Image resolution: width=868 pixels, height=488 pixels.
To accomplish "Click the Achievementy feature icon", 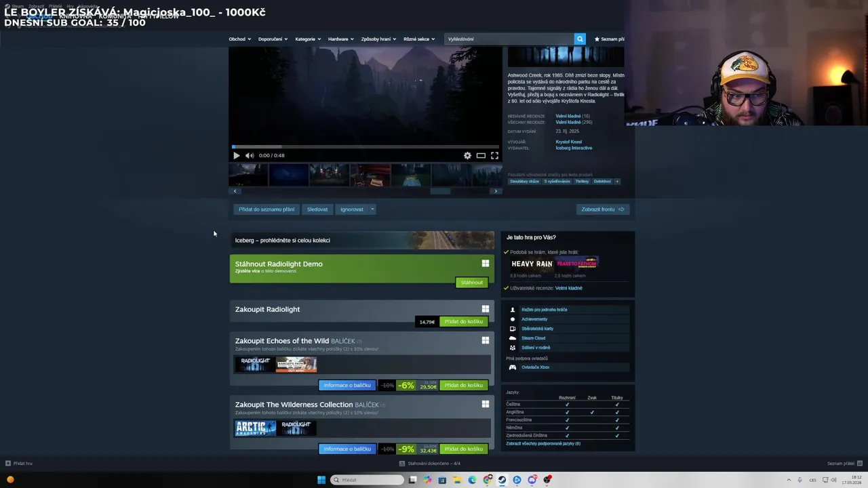I will [513, 319].
